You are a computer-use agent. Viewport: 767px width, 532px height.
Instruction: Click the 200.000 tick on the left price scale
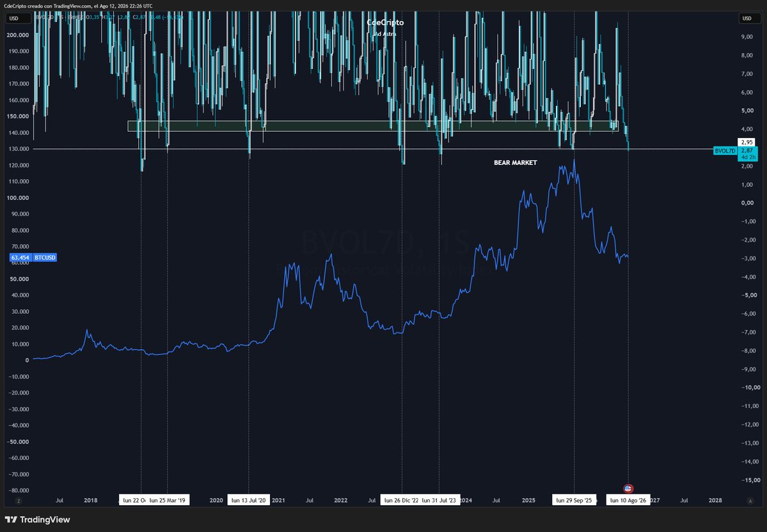point(18,35)
